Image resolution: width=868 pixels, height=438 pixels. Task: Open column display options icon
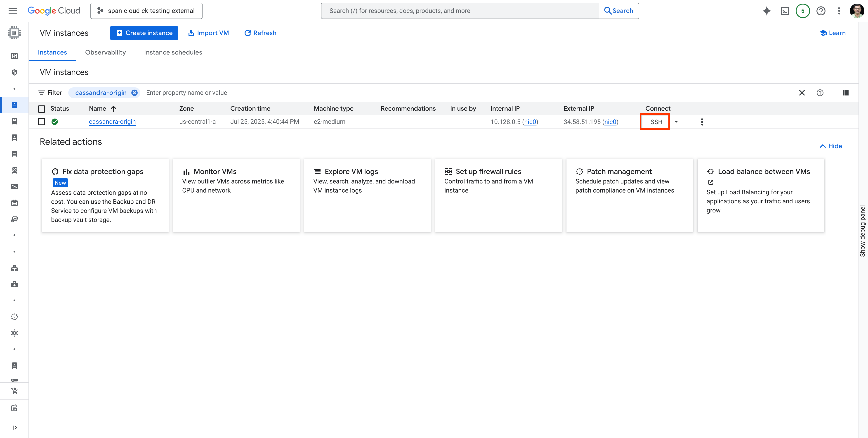(845, 93)
